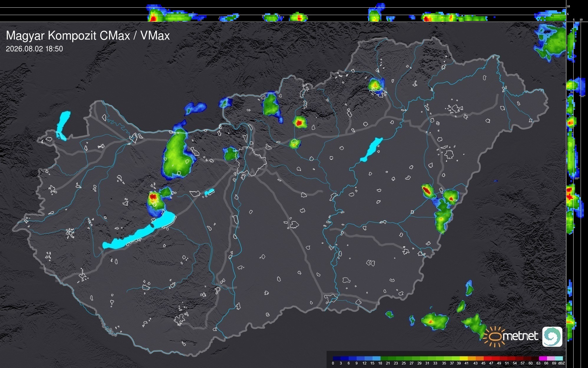
Task: Pick the yellow swatch in the dBZ scale
Action: coord(464,358)
